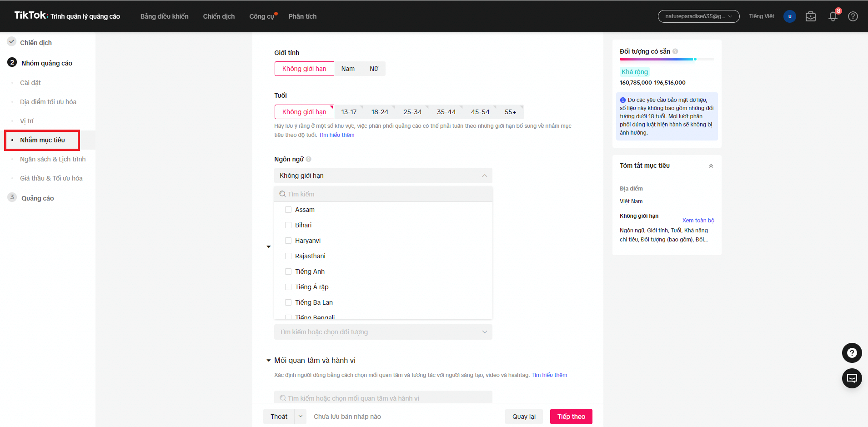Click Quay lại button

pyautogui.click(x=524, y=417)
